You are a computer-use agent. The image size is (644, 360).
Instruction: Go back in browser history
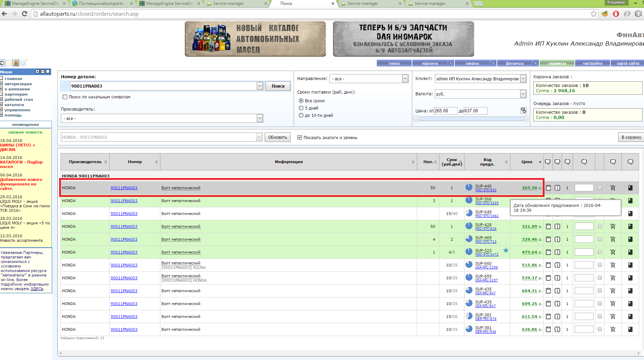5,14
